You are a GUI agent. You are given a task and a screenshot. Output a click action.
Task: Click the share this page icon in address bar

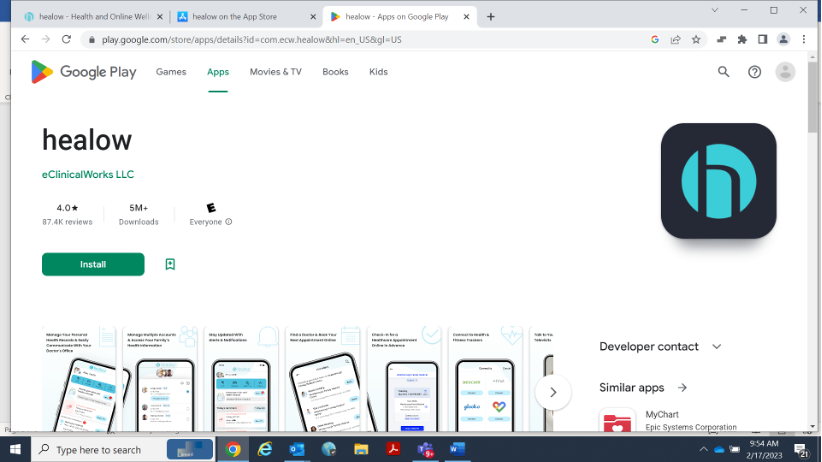point(675,39)
